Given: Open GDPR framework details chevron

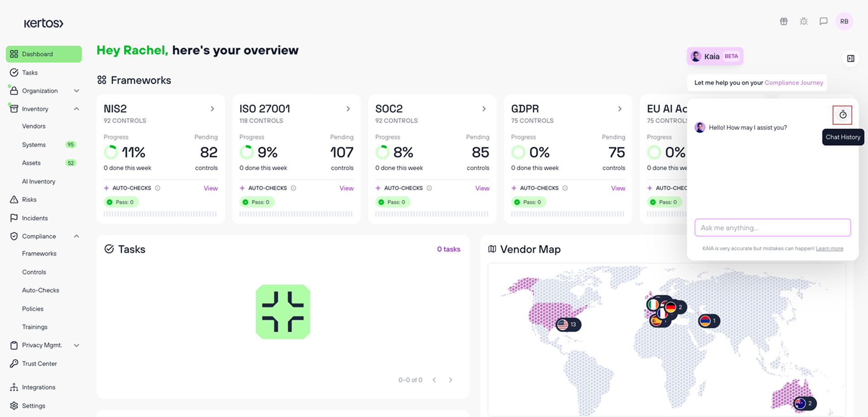Looking at the screenshot, I should (x=620, y=109).
